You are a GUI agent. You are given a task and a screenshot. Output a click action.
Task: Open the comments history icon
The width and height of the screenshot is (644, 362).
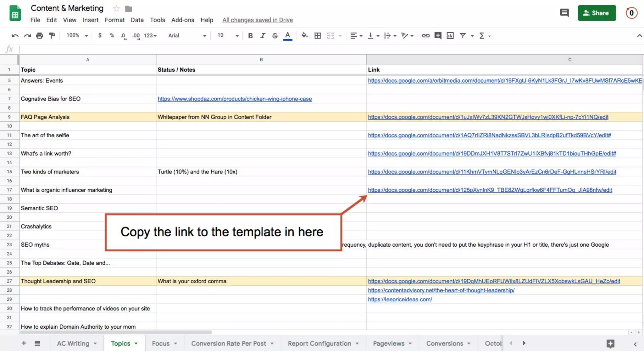[x=564, y=13]
